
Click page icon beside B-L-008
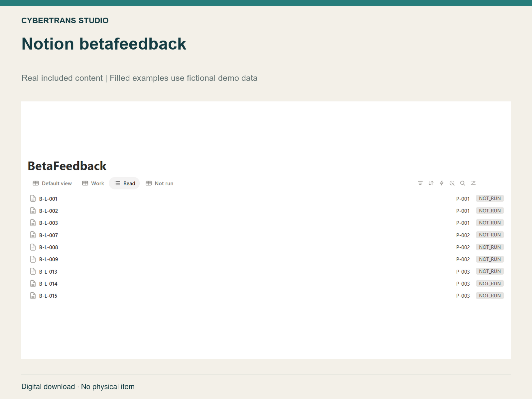(x=33, y=247)
